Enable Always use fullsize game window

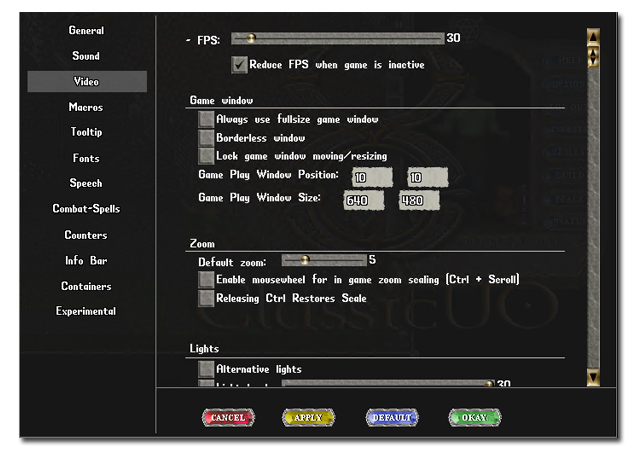pyautogui.click(x=207, y=119)
